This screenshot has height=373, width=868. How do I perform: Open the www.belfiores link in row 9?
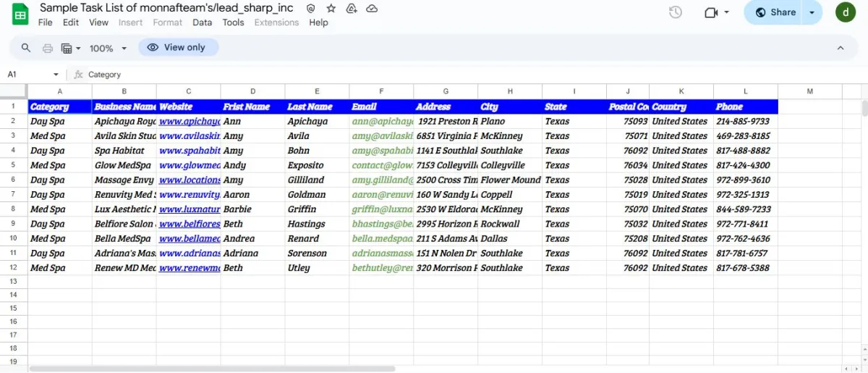[190, 225]
